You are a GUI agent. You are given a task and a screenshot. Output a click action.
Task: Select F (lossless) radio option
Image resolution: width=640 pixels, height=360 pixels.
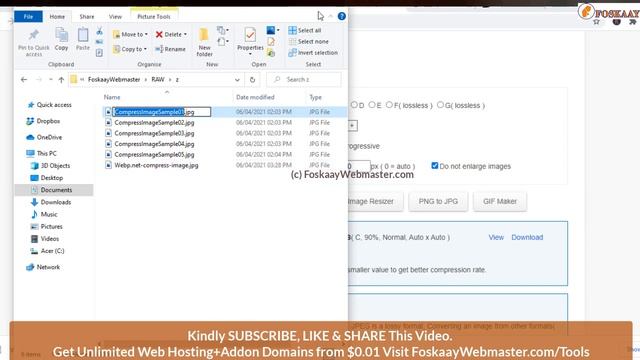point(389,105)
